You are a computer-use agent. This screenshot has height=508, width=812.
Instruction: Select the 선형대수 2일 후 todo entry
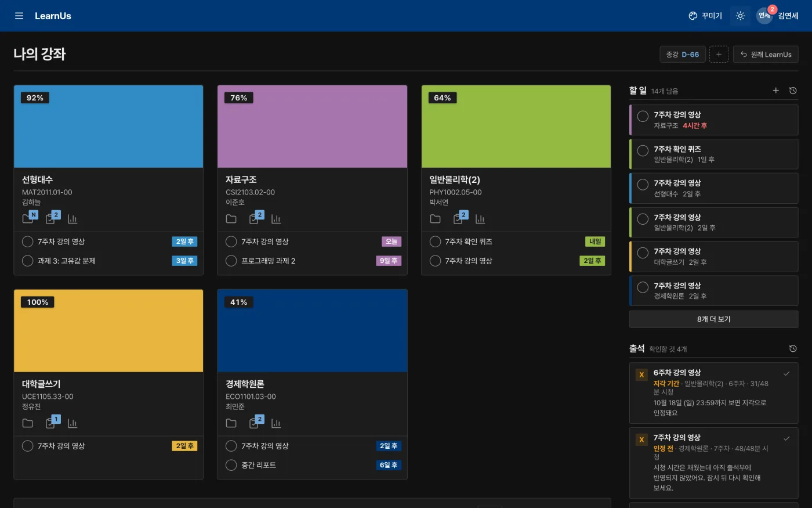713,188
